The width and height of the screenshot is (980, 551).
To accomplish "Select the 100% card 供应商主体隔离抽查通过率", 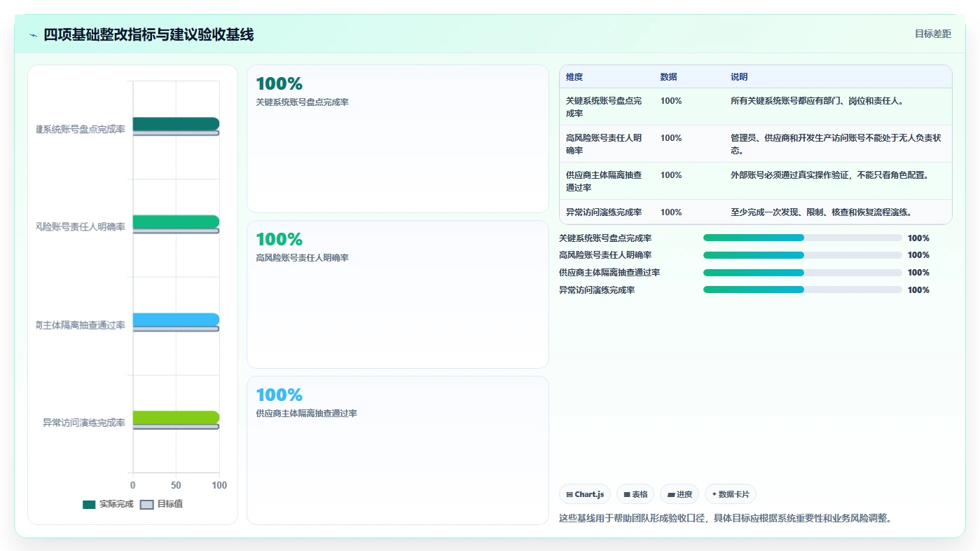I will (x=398, y=450).
